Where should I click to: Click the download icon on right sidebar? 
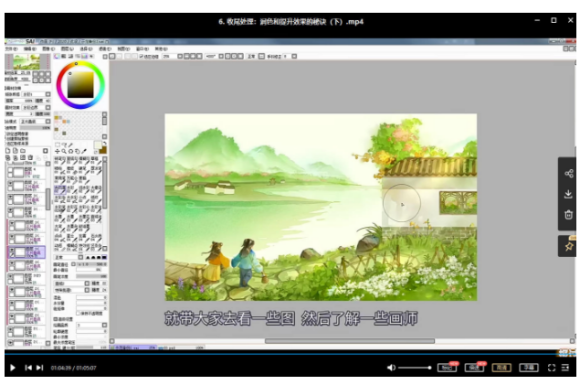(568, 194)
